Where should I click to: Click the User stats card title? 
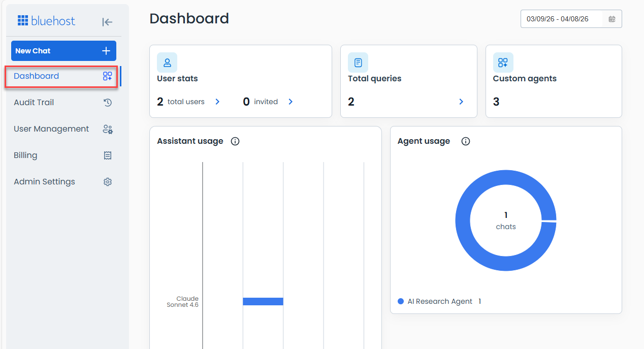click(x=177, y=79)
